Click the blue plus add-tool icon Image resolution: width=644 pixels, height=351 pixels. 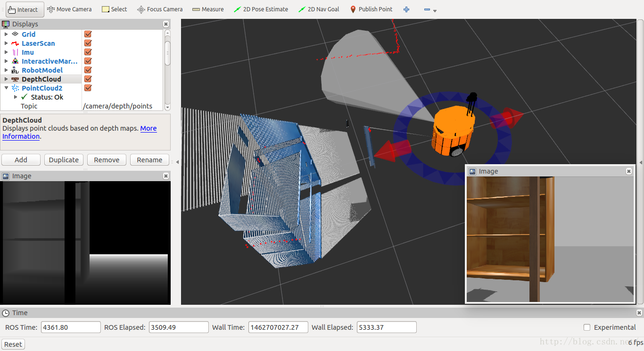pyautogui.click(x=406, y=9)
